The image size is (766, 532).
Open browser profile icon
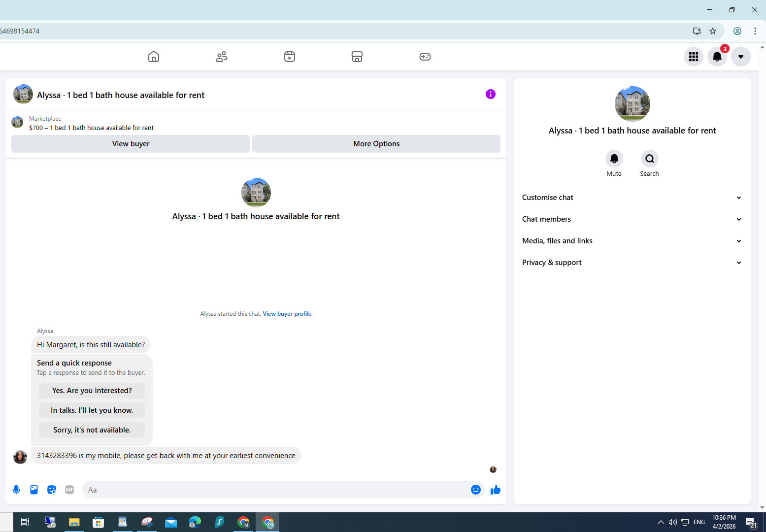[737, 31]
